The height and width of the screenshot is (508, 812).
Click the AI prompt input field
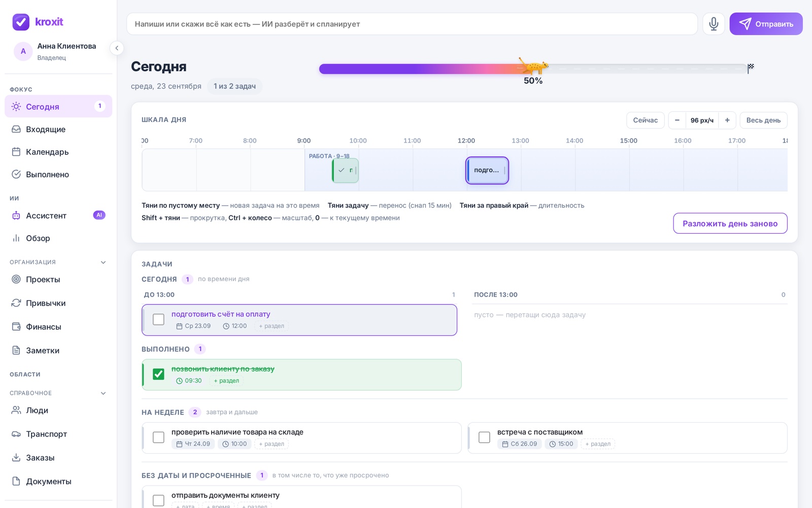(x=412, y=24)
